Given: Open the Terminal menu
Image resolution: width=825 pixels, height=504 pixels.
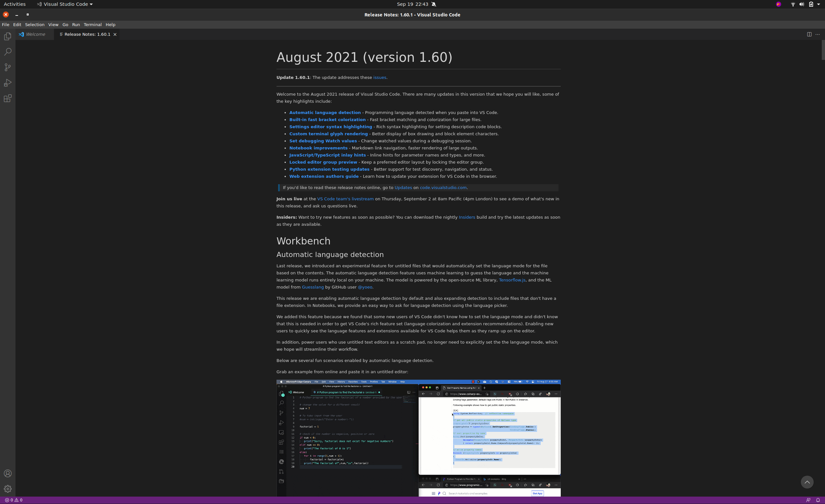Looking at the screenshot, I should [93, 24].
